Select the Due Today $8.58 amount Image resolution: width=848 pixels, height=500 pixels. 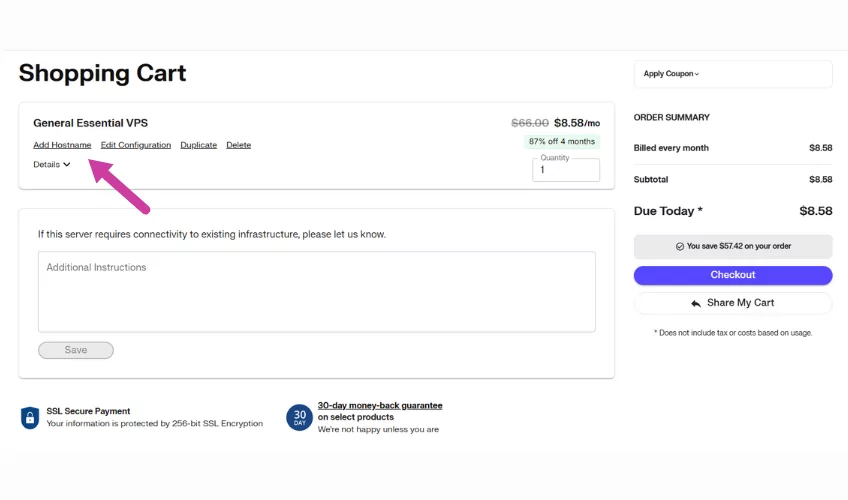click(x=816, y=211)
